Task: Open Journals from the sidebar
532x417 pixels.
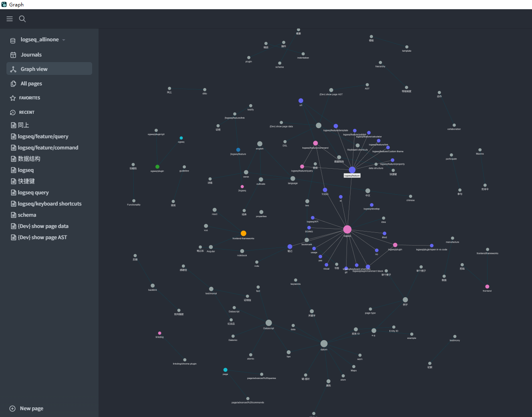Action: (49, 54)
